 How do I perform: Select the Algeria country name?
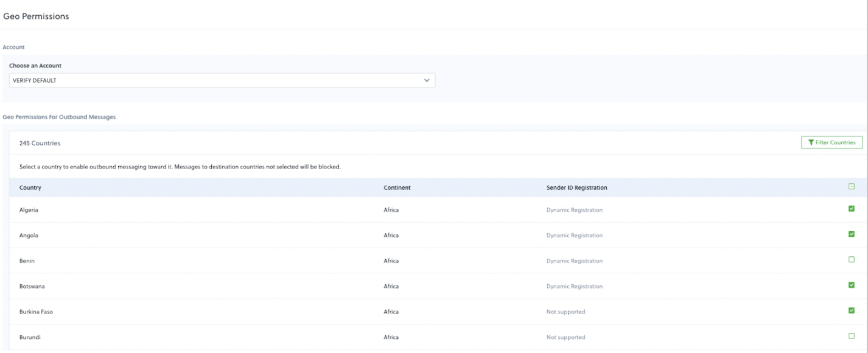tap(29, 210)
